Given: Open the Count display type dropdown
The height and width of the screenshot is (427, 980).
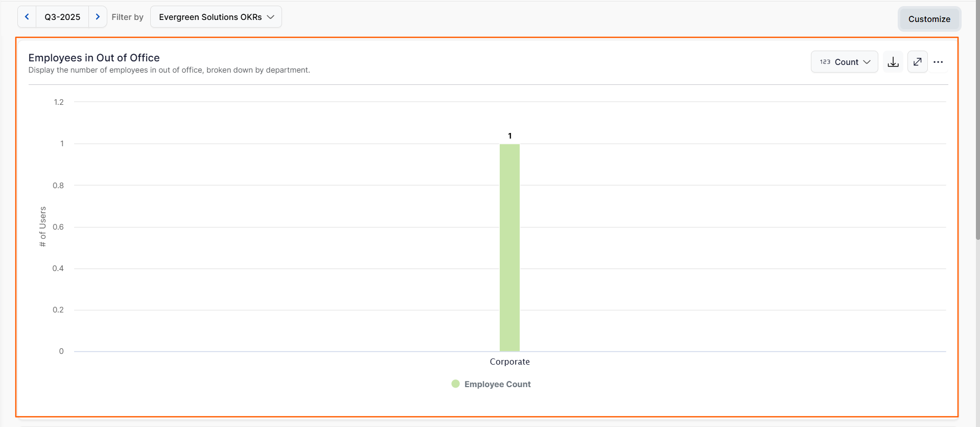Looking at the screenshot, I should point(845,62).
